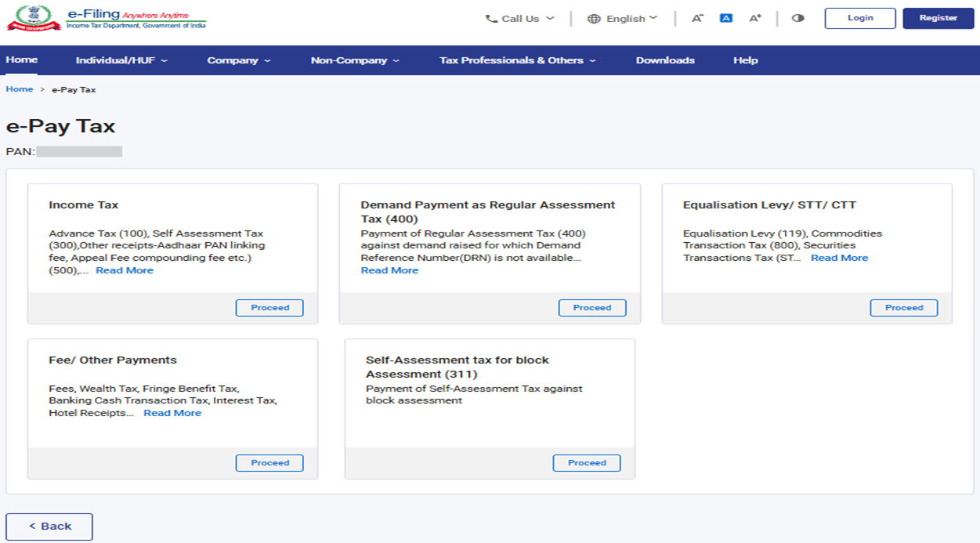
Task: Reset to the default font size A icon
Action: (725, 19)
